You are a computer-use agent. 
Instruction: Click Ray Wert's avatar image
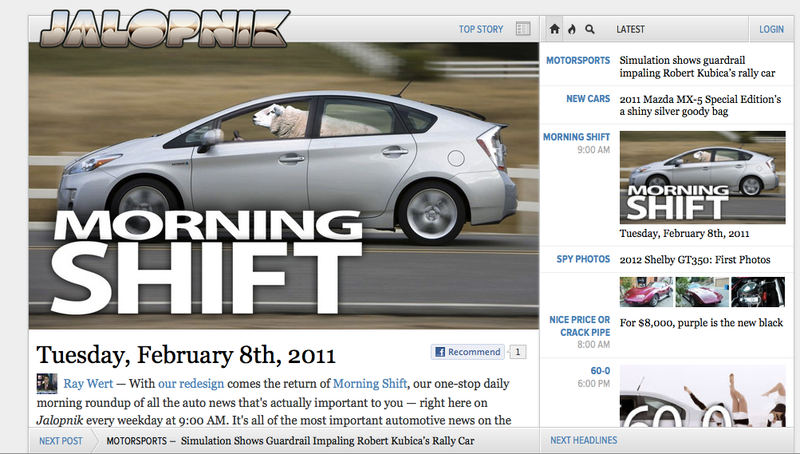coord(46,384)
